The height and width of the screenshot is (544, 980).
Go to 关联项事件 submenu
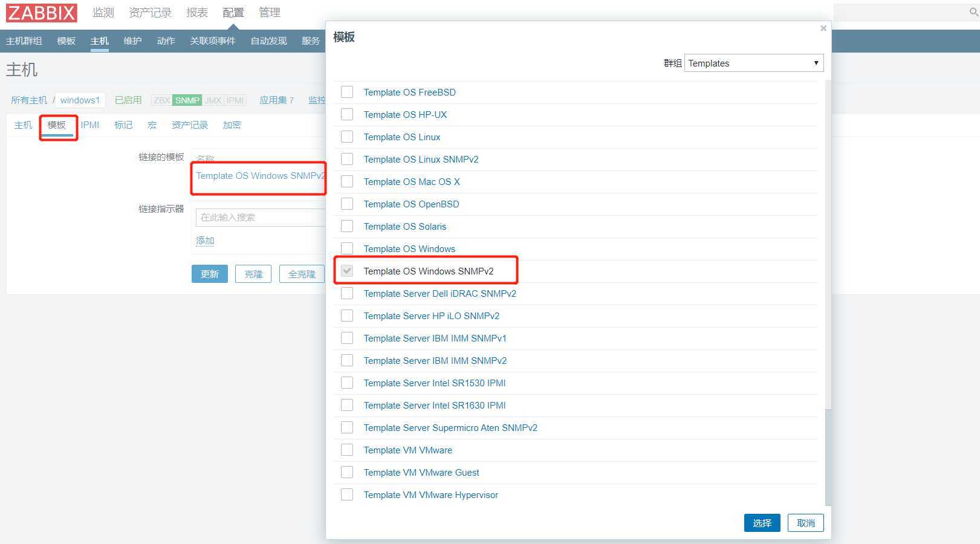point(213,40)
